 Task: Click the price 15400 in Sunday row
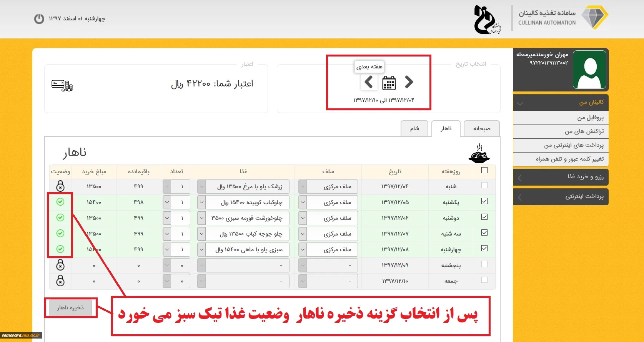[x=94, y=202]
